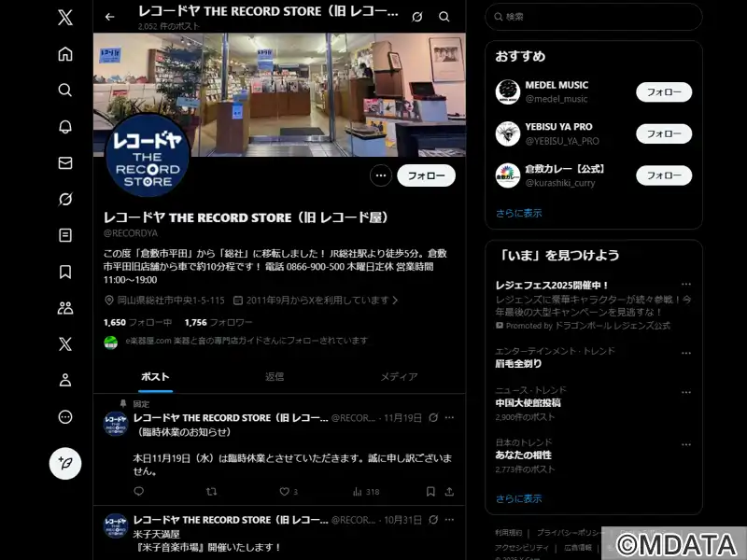
Task: Reply to the 11月19日 pinned post
Action: pyautogui.click(x=138, y=492)
